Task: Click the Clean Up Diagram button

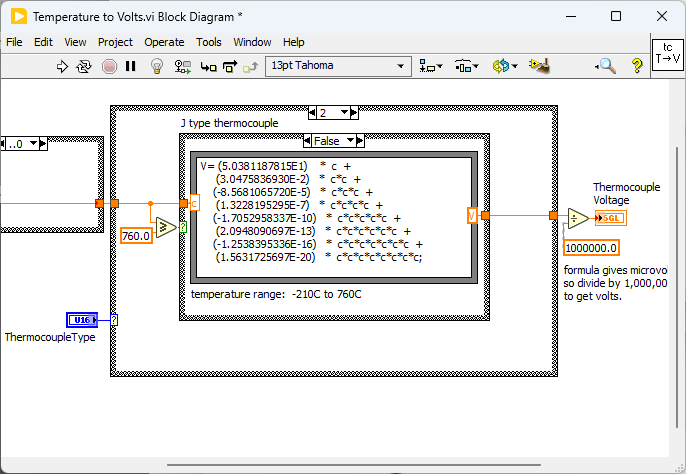Action: (x=539, y=66)
